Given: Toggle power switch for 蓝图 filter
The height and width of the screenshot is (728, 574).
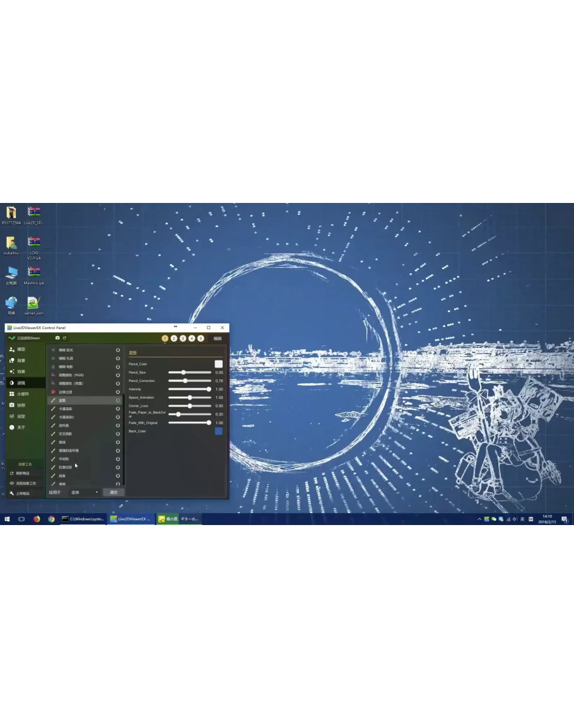Looking at the screenshot, I should click(118, 400).
